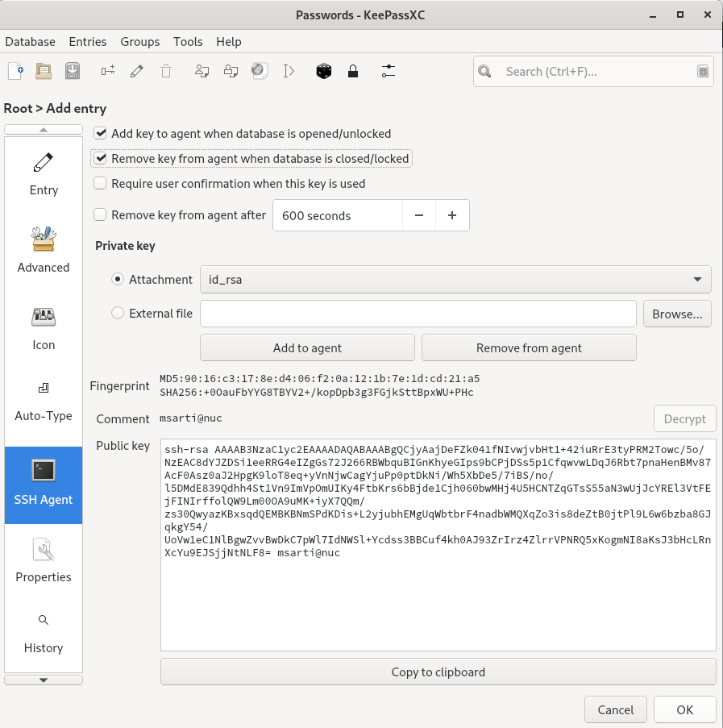This screenshot has width=723, height=728.
Task: Open the Help menu
Action: point(229,42)
